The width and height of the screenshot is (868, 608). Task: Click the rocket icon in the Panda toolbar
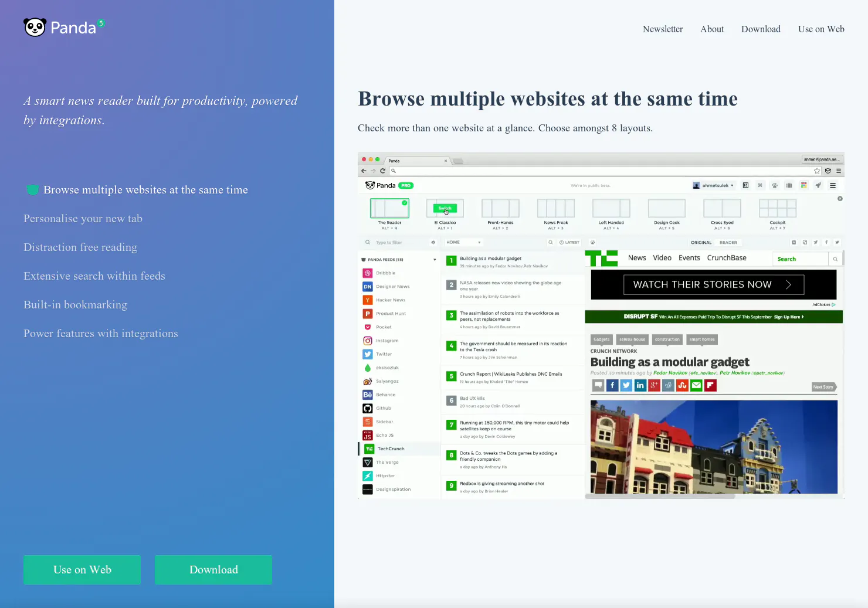(818, 185)
